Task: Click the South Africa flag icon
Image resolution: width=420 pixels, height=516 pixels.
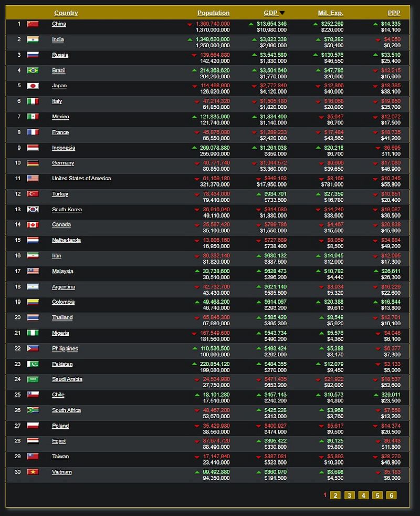Action: pyautogui.click(x=33, y=410)
